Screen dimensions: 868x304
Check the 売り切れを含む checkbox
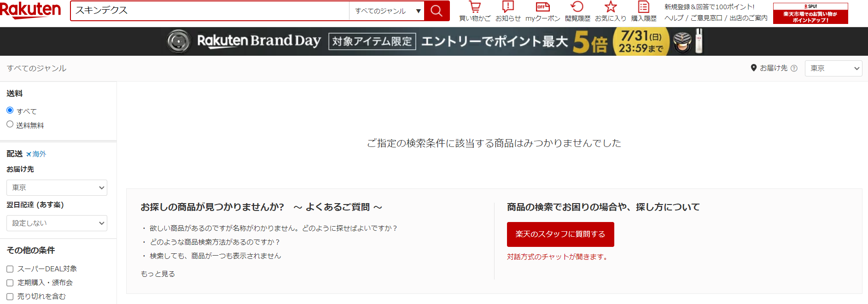[x=10, y=297]
